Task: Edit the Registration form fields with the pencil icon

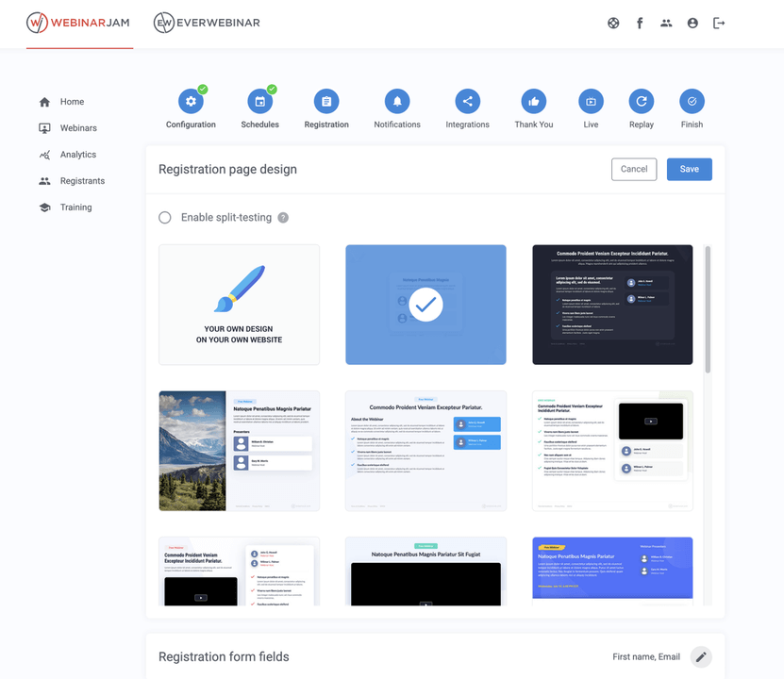Action: pos(700,656)
